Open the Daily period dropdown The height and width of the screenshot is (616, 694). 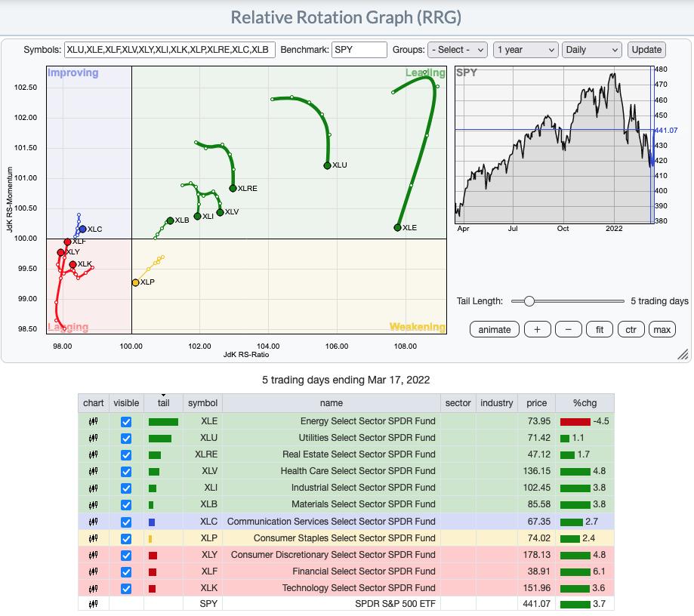pos(591,50)
